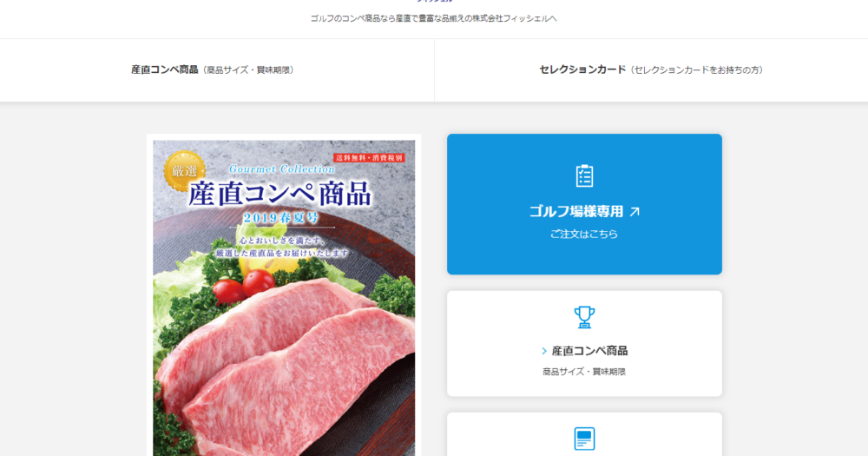This screenshot has height=456, width=868.
Task: Click the small chevron before 産直コンペ商品 card title
Action: pos(544,351)
